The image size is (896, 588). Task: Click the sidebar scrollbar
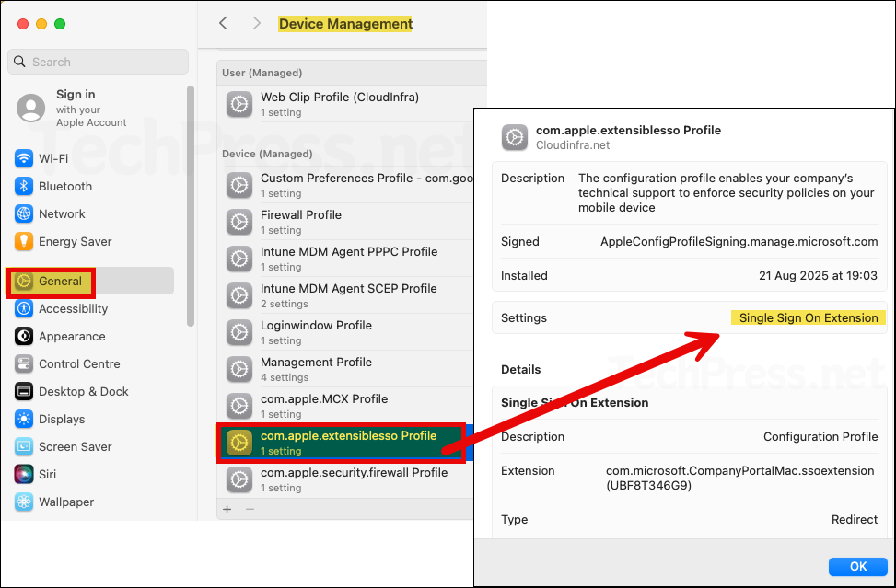(191, 205)
